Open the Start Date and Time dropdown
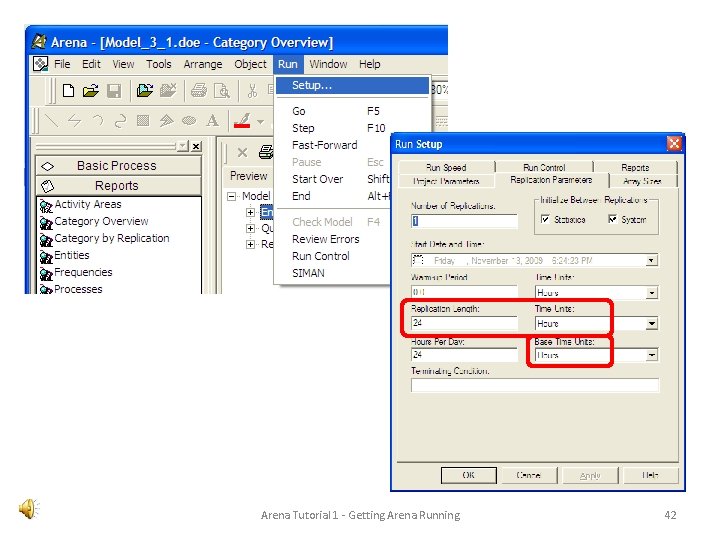720x540 pixels. tap(651, 260)
